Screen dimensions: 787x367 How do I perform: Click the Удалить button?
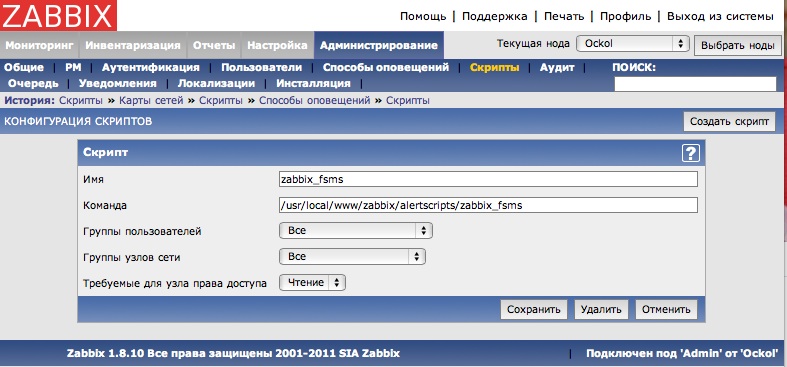[x=601, y=309]
